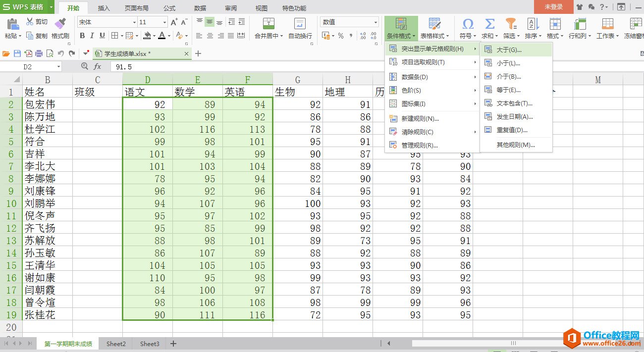Click the Copy (复制) button
The height and width of the screenshot is (352, 644).
click(x=37, y=36)
